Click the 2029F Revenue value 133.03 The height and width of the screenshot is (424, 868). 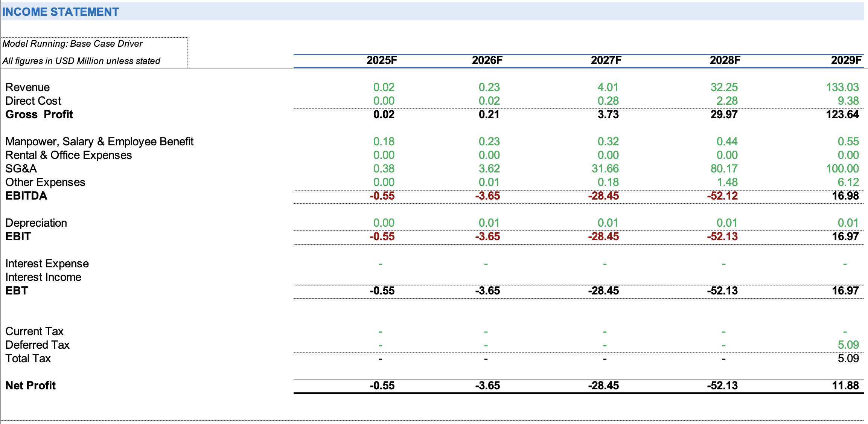[x=842, y=87]
